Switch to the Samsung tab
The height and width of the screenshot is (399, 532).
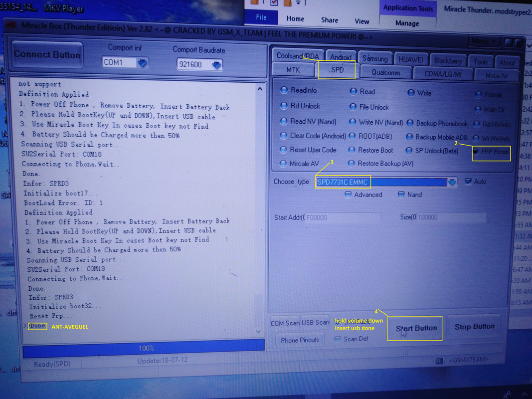click(x=375, y=58)
